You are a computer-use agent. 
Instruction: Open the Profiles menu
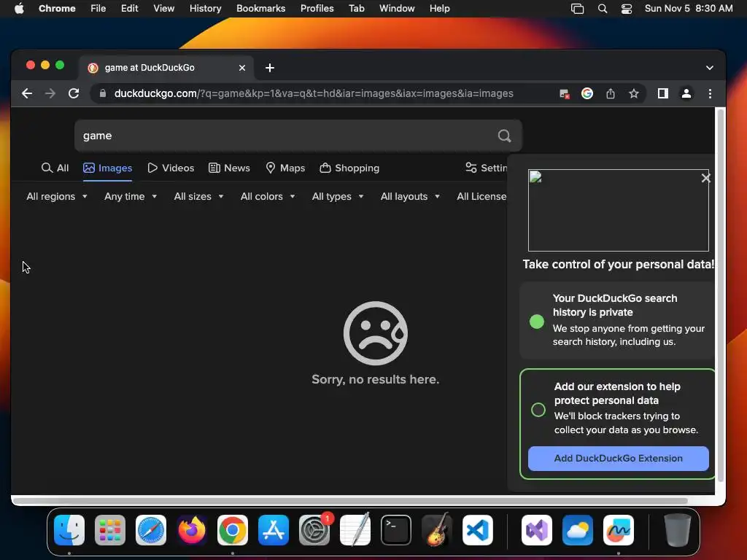317,9
